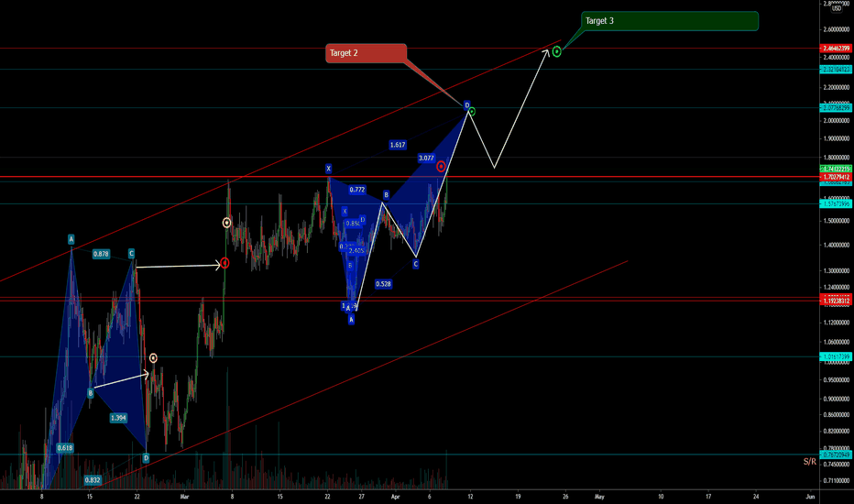
Task: Click the 2.32104123 cyan price label
Action: pyautogui.click(x=836, y=70)
